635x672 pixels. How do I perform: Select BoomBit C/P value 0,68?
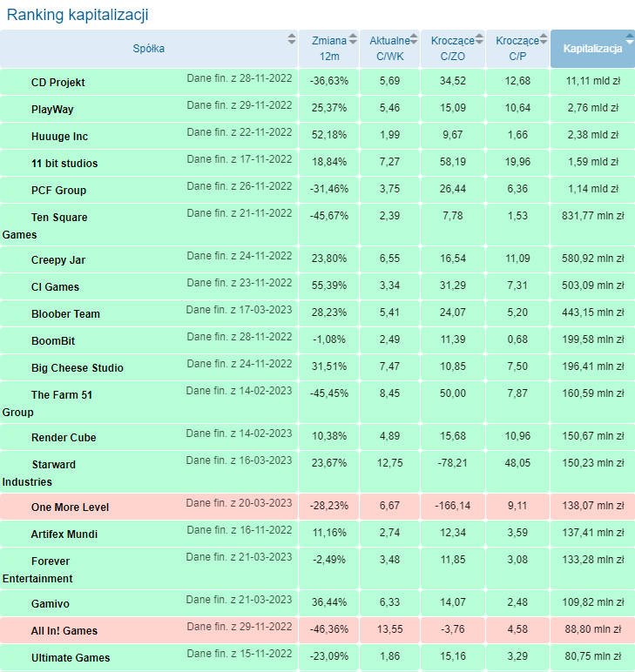[x=517, y=339]
